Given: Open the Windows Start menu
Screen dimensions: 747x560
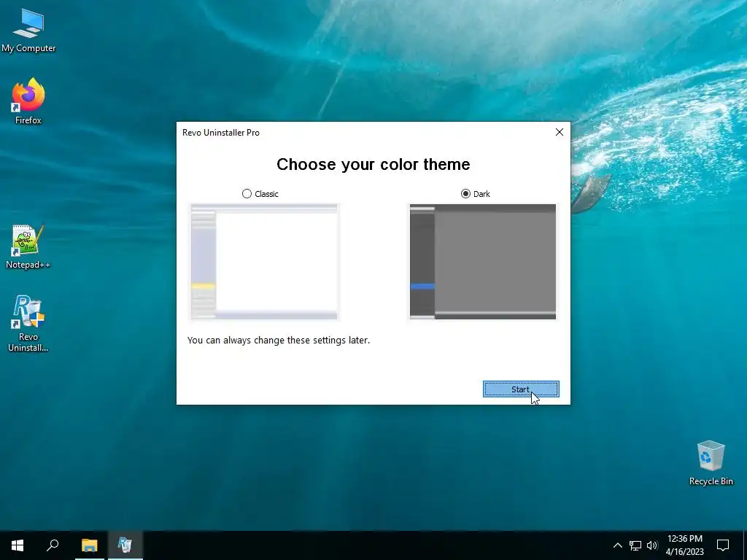Looking at the screenshot, I should (x=18, y=545).
